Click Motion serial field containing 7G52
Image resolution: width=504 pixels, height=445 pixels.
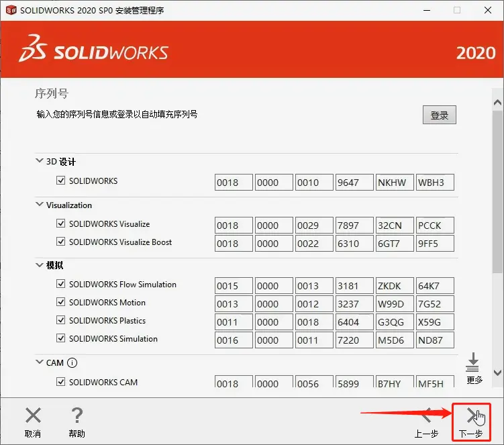436,304
